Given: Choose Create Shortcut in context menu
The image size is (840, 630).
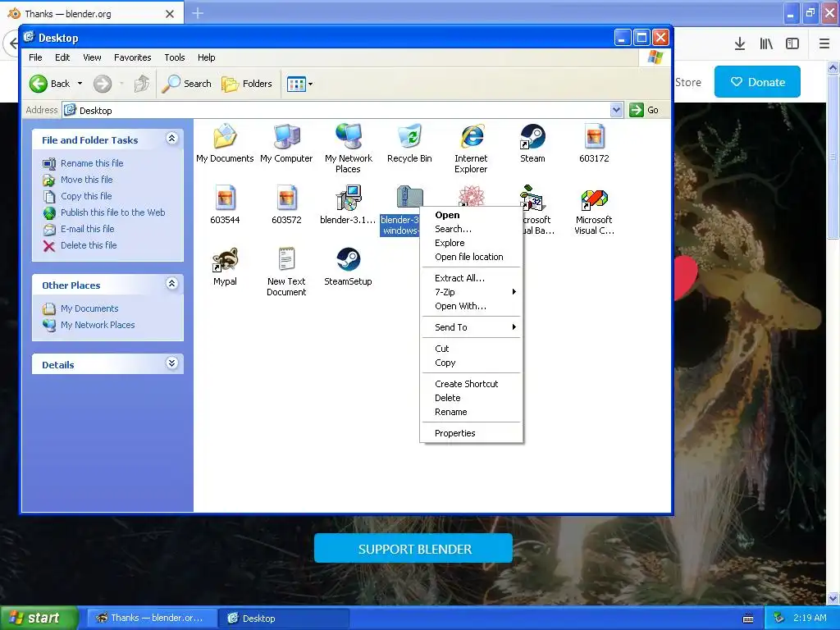Looking at the screenshot, I should (x=471, y=384).
